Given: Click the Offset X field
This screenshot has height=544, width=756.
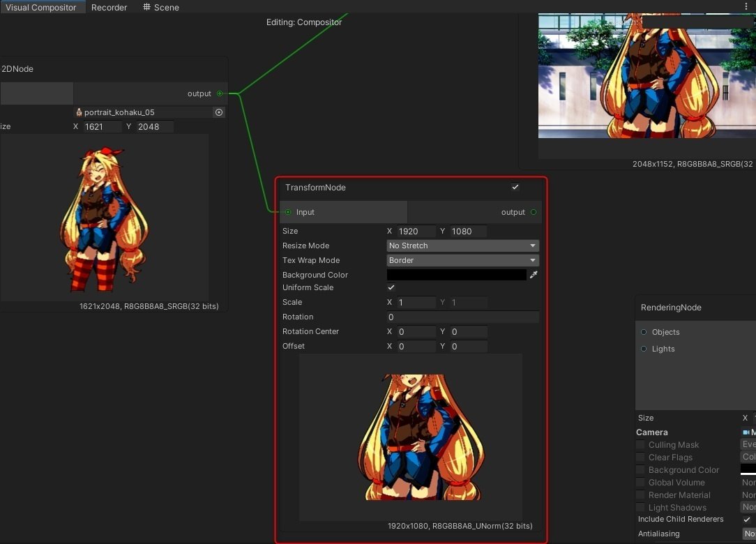Looking at the screenshot, I should tap(416, 346).
